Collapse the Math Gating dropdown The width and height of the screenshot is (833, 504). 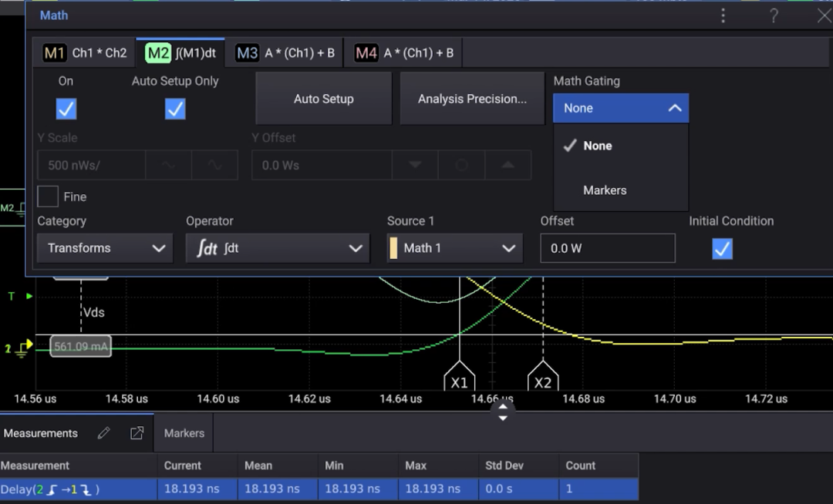pyautogui.click(x=620, y=108)
